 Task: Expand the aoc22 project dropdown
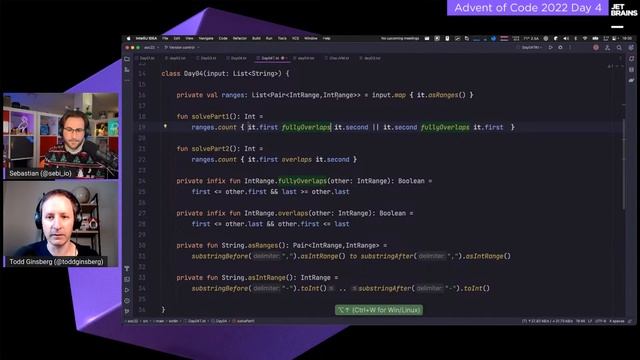click(x=151, y=48)
